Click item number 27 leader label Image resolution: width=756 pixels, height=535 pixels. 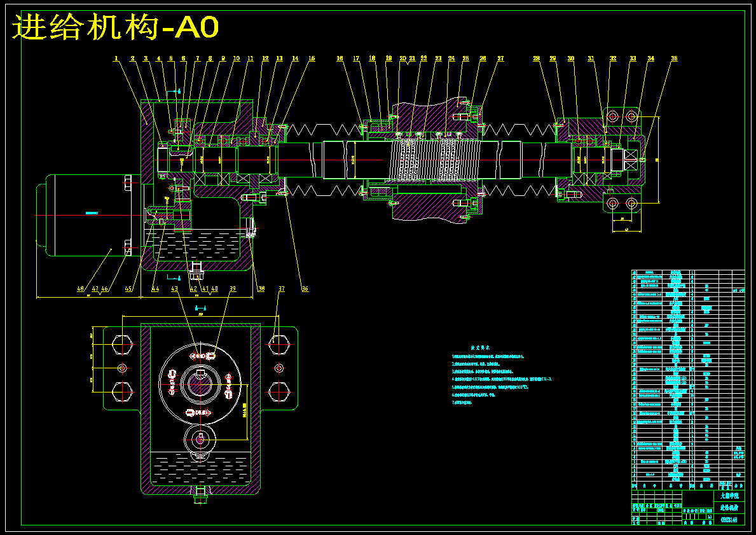pyautogui.click(x=500, y=59)
